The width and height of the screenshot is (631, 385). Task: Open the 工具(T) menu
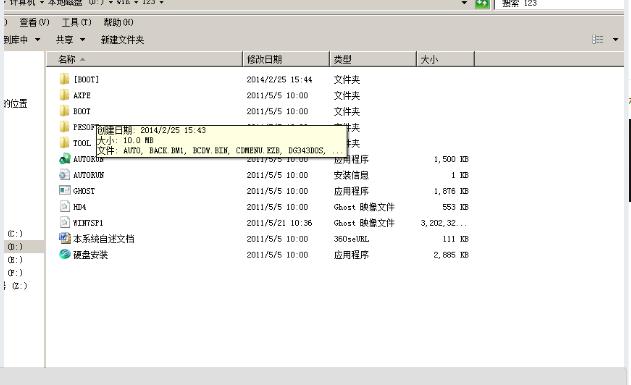click(76, 22)
